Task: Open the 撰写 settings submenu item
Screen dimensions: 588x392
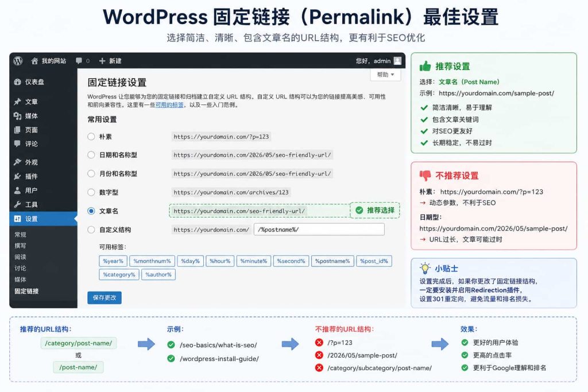Action: click(x=20, y=246)
